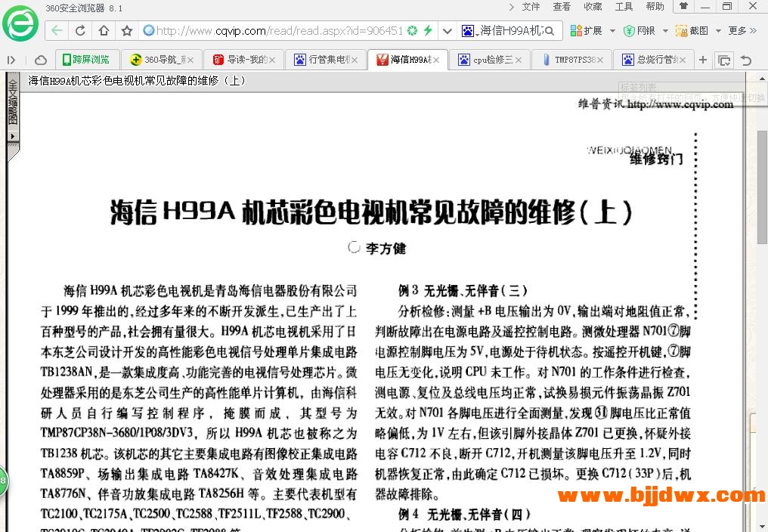768x532 pixels.
Task: Click the skin shirt icon
Action: pos(684,6)
